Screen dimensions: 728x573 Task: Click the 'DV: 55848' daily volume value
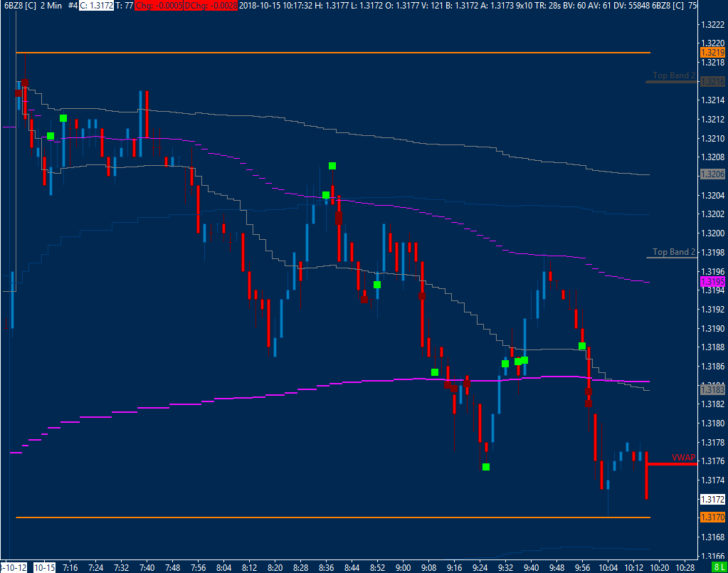[632, 6]
